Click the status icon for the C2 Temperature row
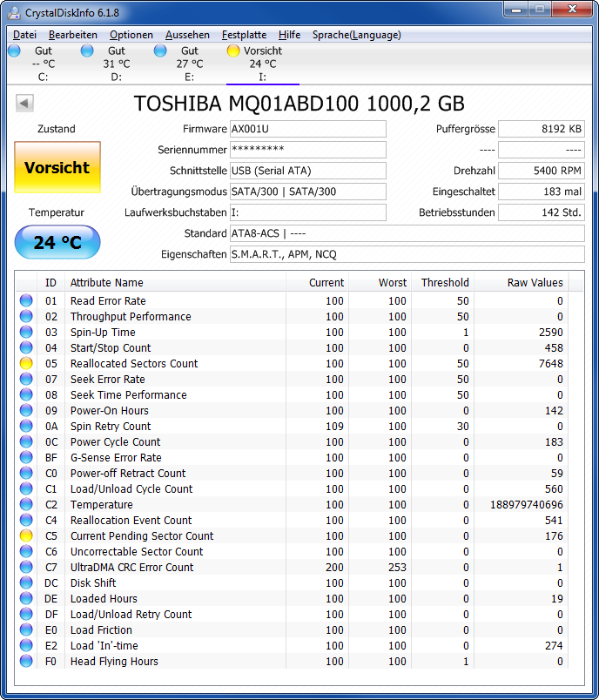599x700 pixels. coord(26,504)
